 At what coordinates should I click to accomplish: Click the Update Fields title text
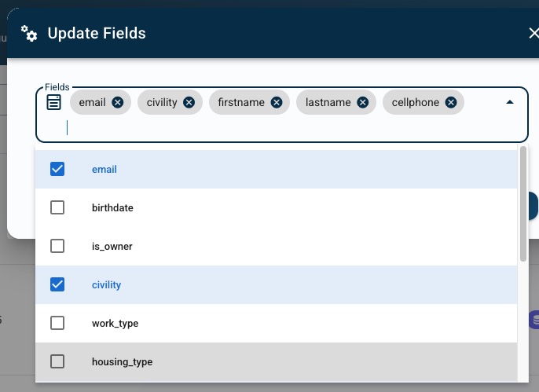(x=97, y=33)
